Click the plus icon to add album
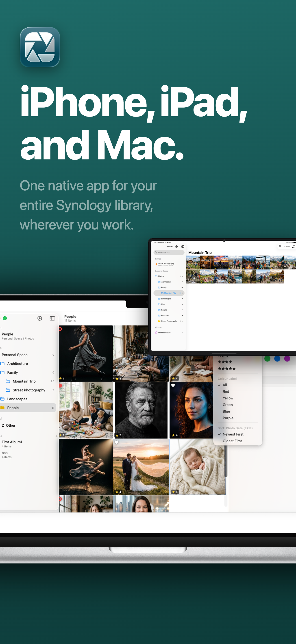The height and width of the screenshot is (644, 296). [x=57, y=436]
